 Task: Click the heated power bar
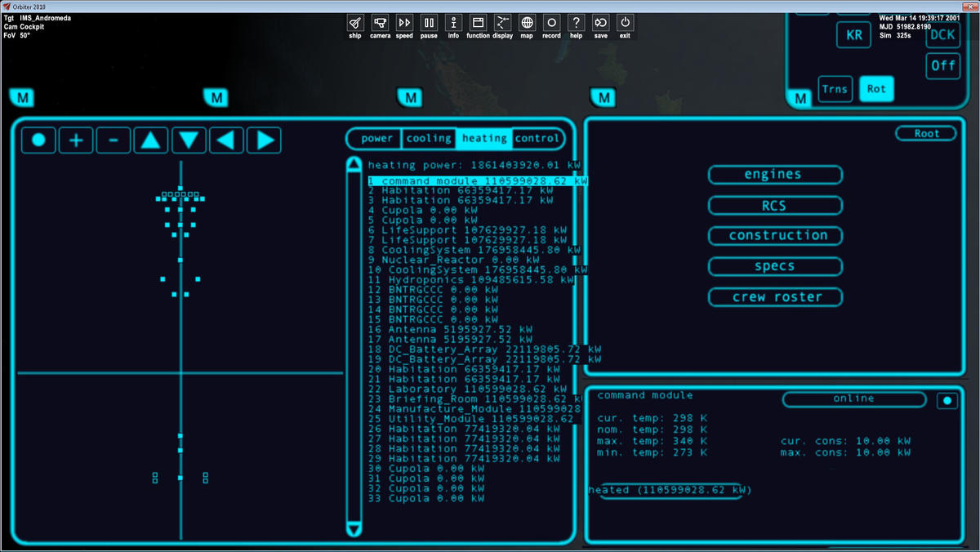(670, 490)
